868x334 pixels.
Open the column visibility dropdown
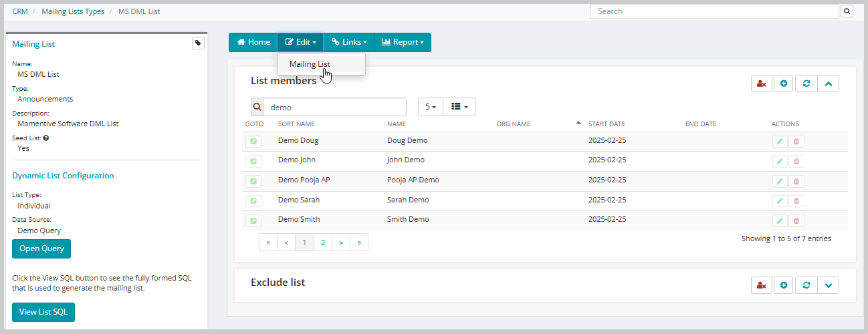click(x=459, y=107)
